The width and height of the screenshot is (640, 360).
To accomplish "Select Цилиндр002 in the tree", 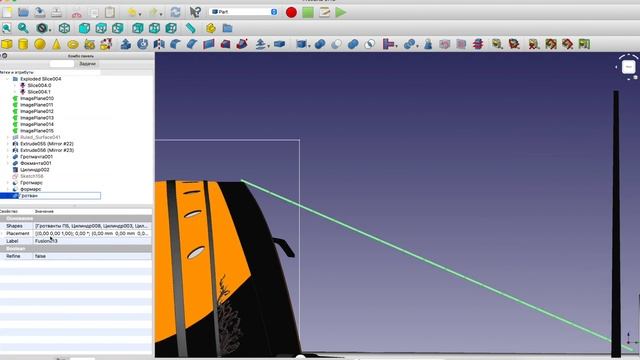I will [x=35, y=170].
